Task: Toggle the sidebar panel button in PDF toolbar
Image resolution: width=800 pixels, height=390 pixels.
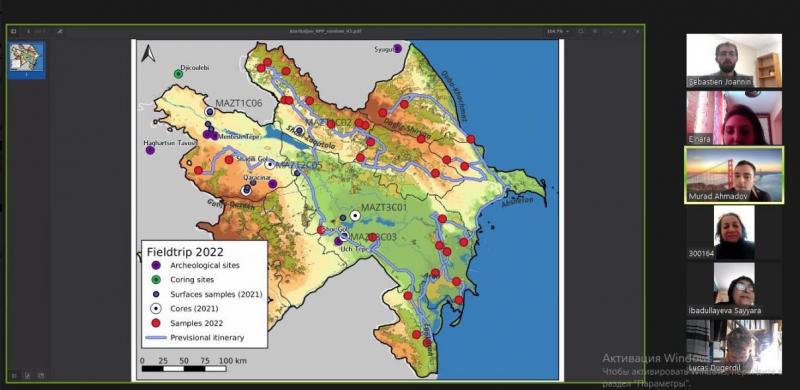Action: coord(13,31)
